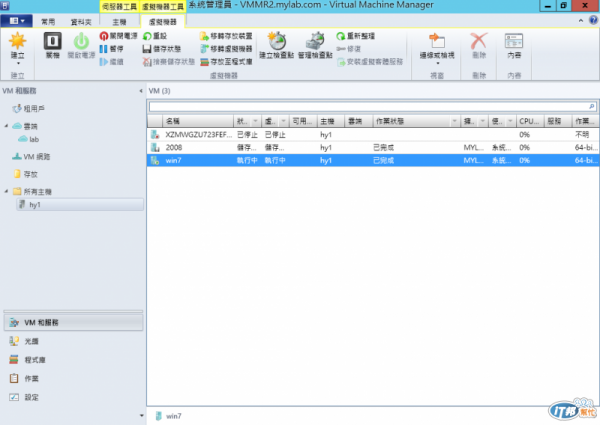This screenshot has width=600, height=425.
Task: Click Save State (儲存狀態)
Action: (161, 49)
